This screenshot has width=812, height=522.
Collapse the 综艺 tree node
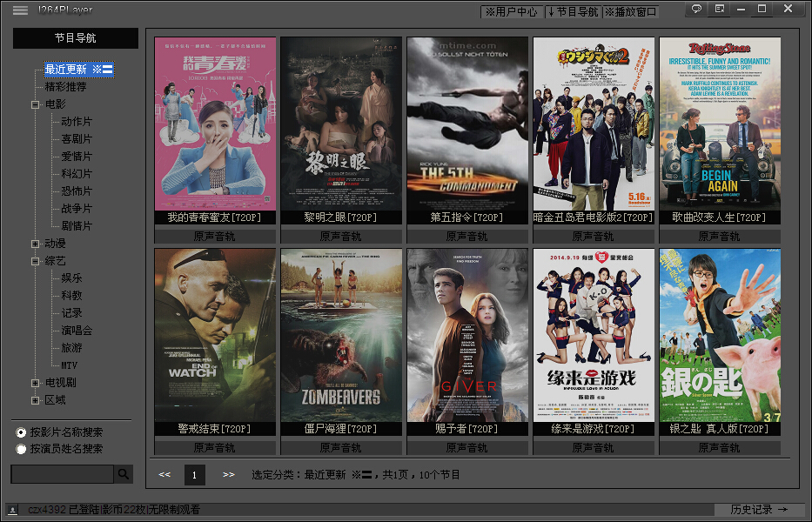coord(35,261)
